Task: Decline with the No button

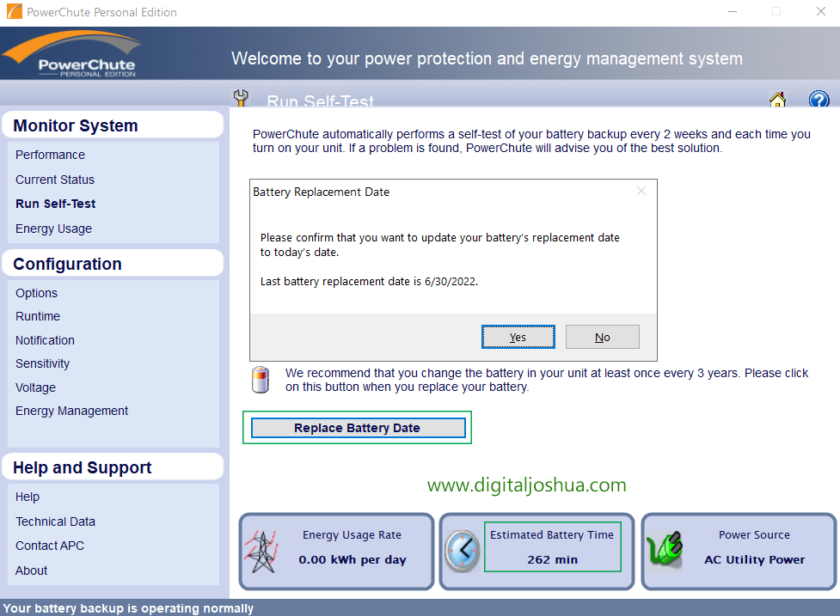Action: (x=602, y=337)
